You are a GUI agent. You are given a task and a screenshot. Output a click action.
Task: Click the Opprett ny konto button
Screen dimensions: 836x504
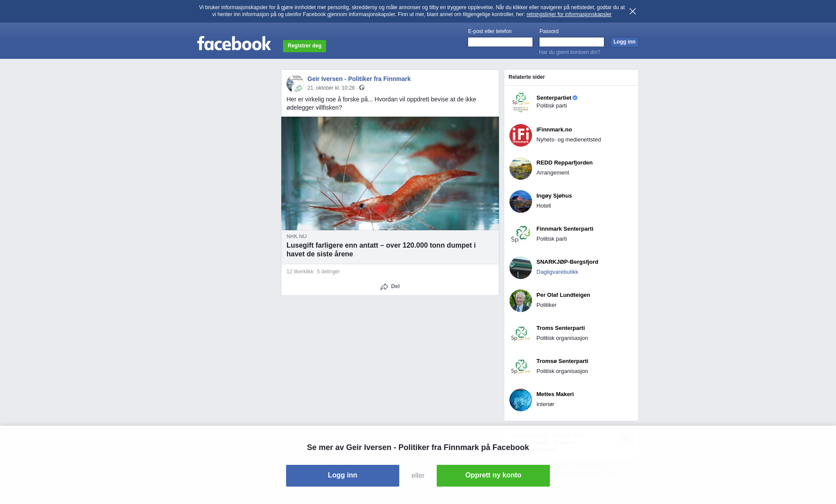[x=493, y=476]
